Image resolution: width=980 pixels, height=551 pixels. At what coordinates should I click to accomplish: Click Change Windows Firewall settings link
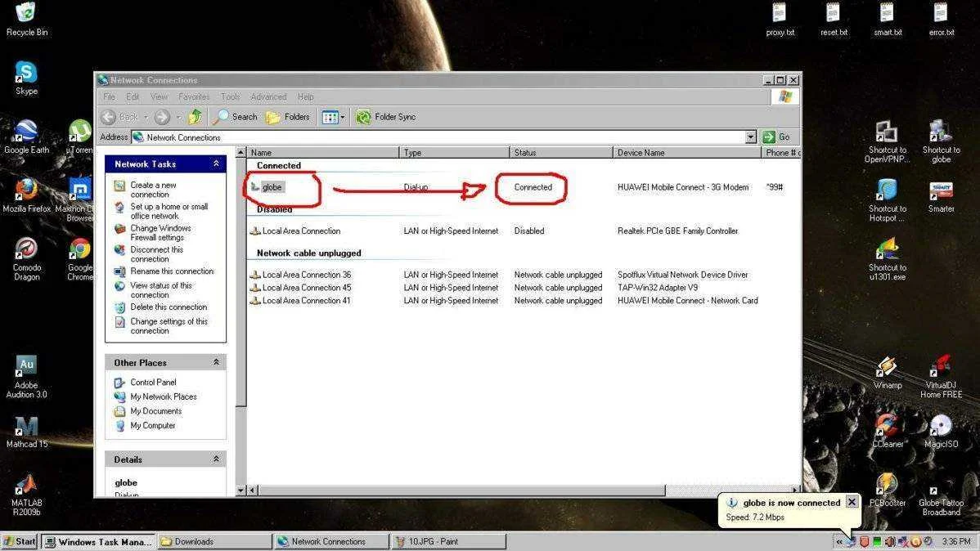160,232
